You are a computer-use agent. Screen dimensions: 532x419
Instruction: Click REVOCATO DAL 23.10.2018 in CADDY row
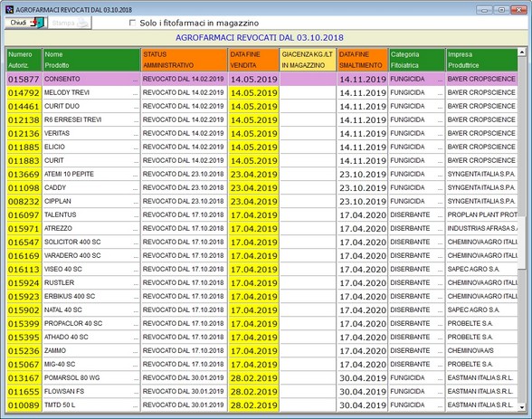pyautogui.click(x=183, y=187)
